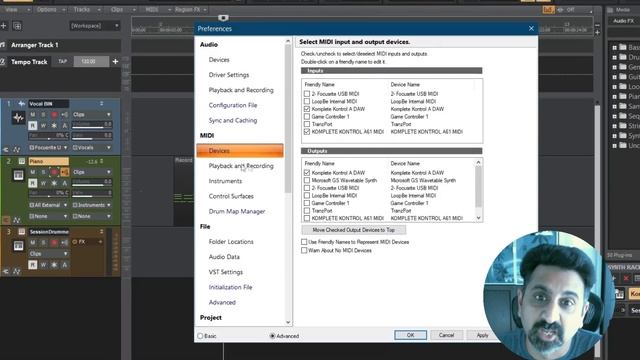Click the TAP tempo button

(x=62, y=62)
